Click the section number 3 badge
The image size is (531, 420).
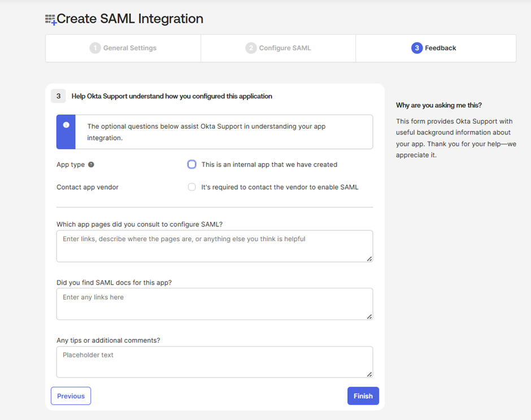click(x=58, y=96)
